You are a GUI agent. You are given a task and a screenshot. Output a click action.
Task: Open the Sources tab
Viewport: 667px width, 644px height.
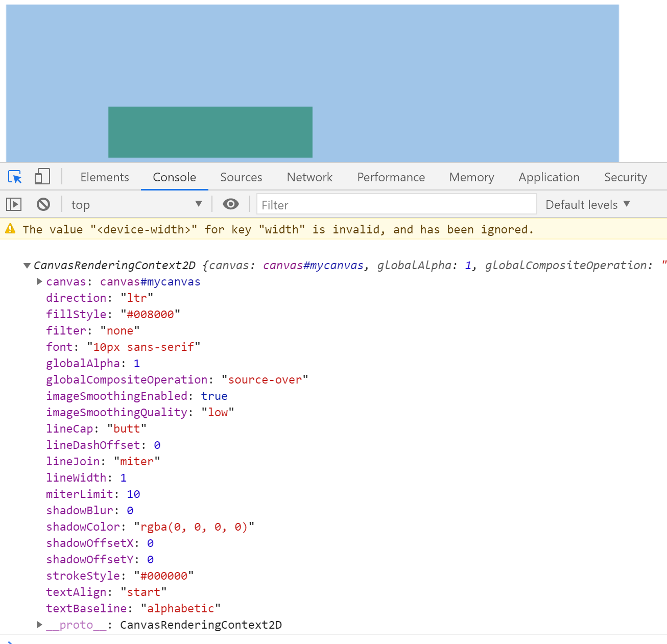241,177
